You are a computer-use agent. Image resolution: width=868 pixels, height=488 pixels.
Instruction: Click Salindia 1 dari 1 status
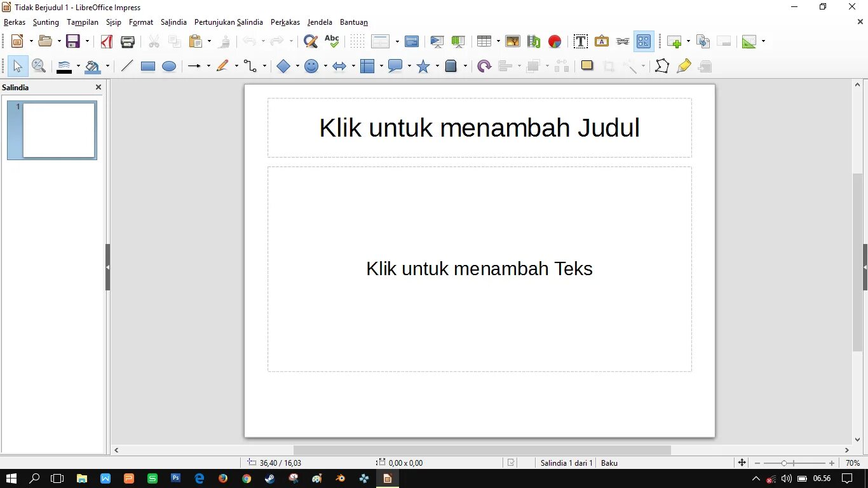click(566, 463)
